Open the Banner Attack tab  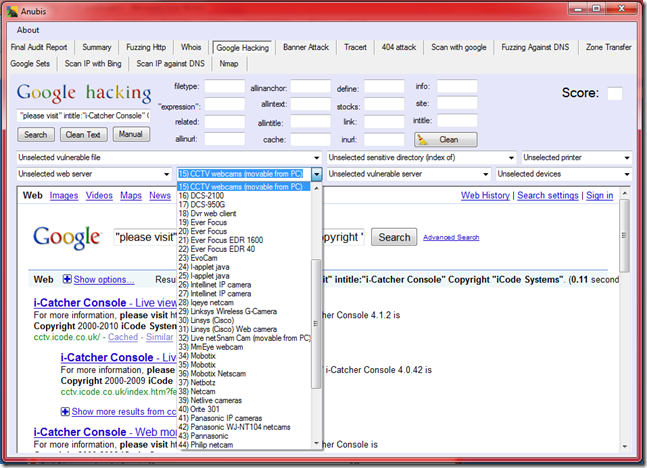[x=306, y=47]
